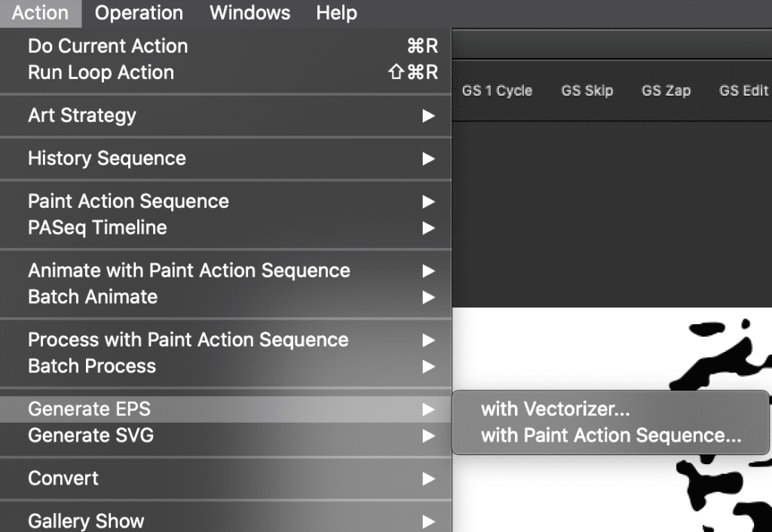Viewport: 772px width, 532px height.
Task: Select Run Loop Action
Action: click(101, 72)
